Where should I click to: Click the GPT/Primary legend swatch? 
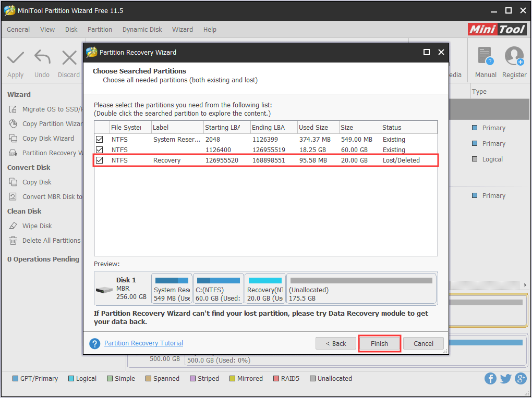pos(15,378)
